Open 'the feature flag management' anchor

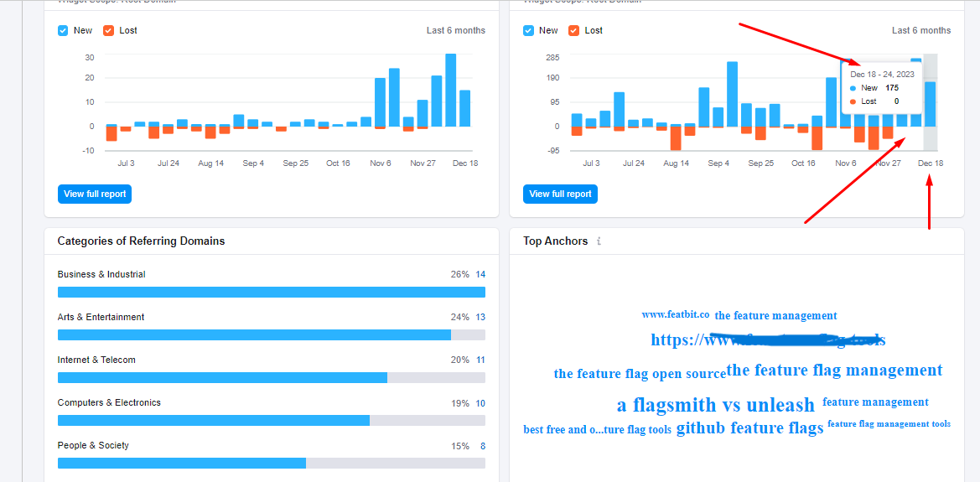click(834, 371)
